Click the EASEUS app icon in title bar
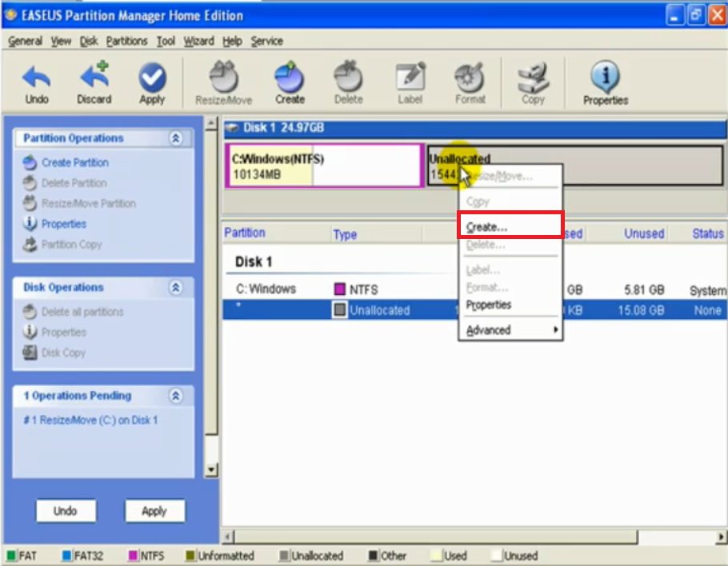Screen dimensions: 728x566 (x=10, y=15)
